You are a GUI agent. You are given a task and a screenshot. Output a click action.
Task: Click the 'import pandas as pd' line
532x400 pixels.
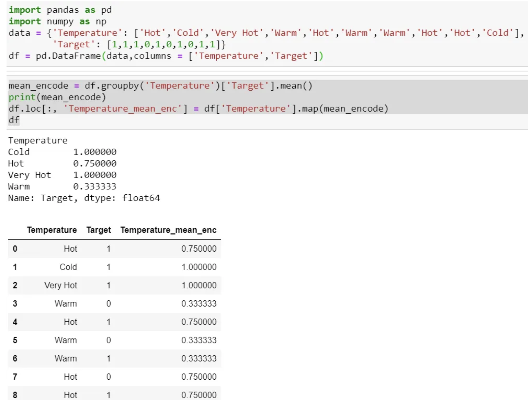[60, 10]
